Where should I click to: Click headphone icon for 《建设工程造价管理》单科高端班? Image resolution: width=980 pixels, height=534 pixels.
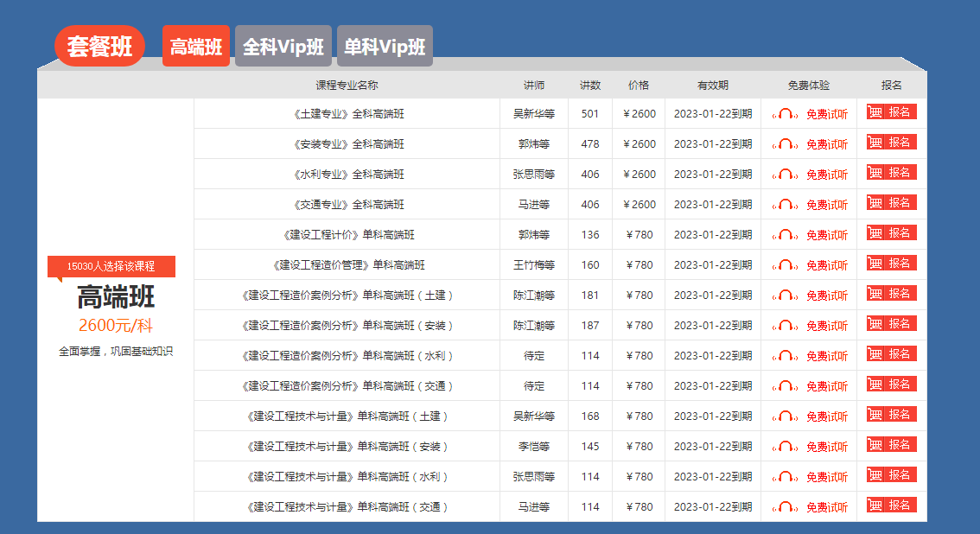pyautogui.click(x=785, y=265)
